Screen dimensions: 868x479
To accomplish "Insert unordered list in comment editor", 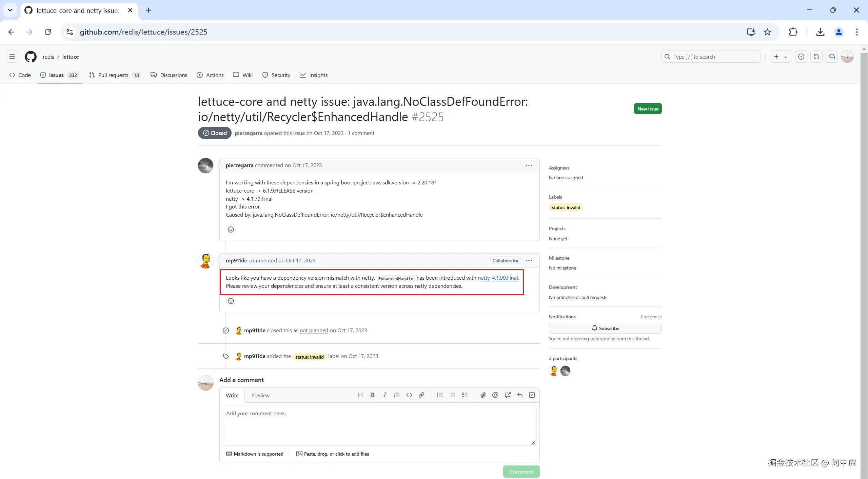I will [452, 395].
